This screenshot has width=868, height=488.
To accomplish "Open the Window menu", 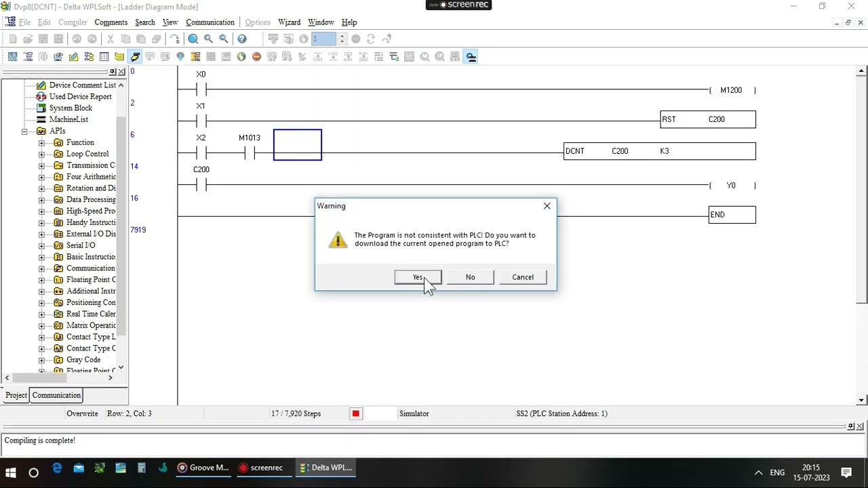I will [321, 22].
